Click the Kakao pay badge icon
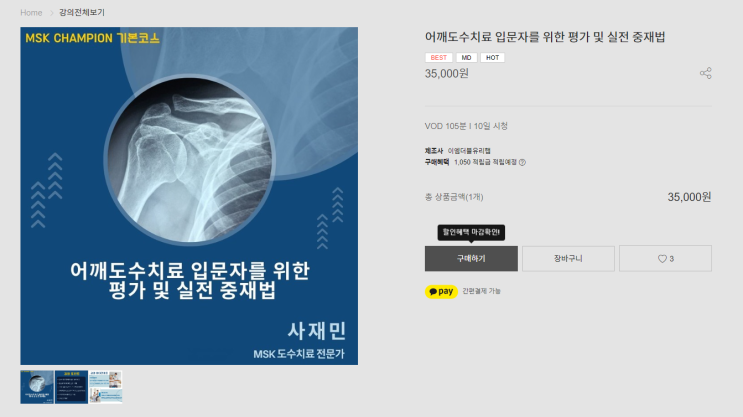The width and height of the screenshot is (743, 417). pos(441,291)
